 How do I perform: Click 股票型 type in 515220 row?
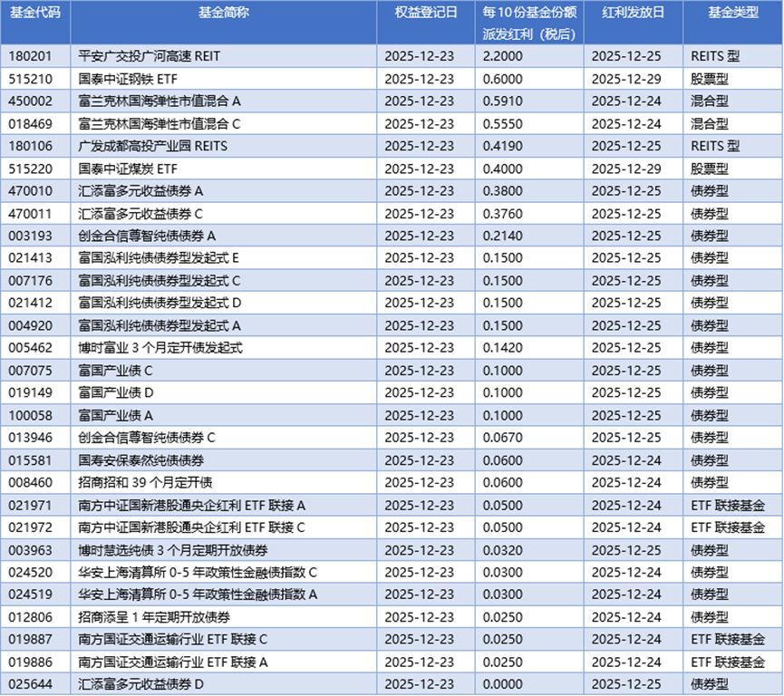710,169
